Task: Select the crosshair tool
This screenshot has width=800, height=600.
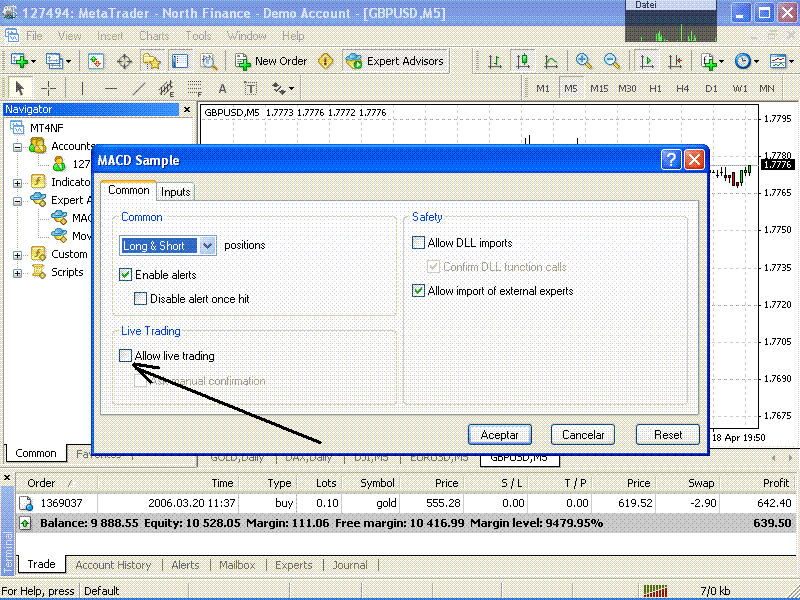Action: (48, 88)
